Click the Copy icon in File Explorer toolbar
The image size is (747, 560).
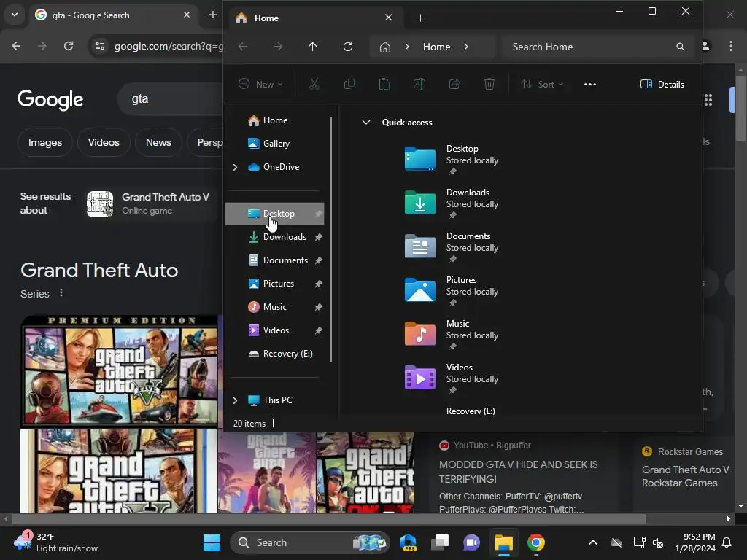click(349, 85)
